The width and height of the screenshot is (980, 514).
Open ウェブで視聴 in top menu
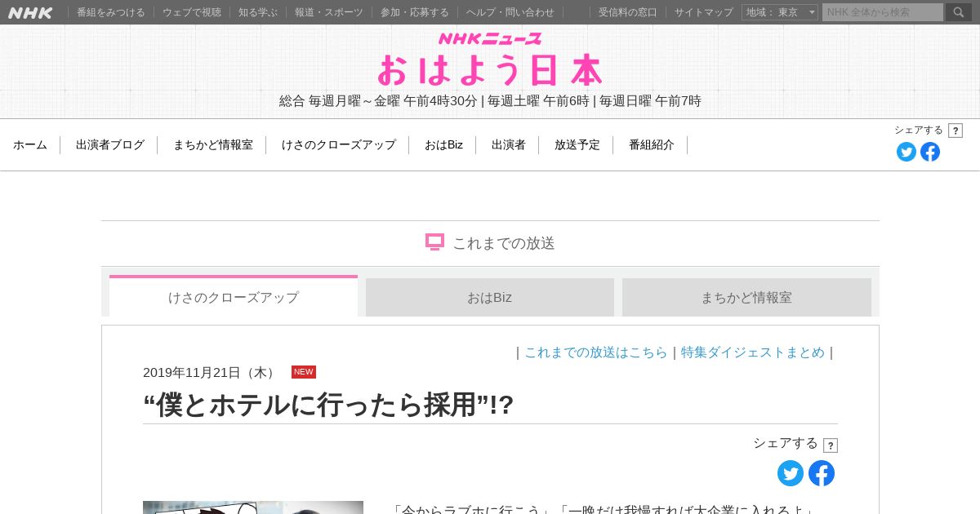click(x=192, y=12)
